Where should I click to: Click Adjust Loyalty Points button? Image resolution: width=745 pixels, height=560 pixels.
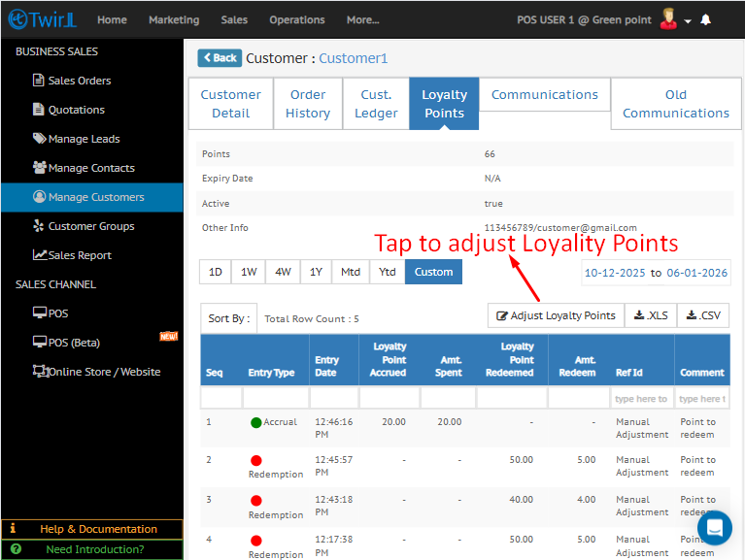[x=556, y=315]
